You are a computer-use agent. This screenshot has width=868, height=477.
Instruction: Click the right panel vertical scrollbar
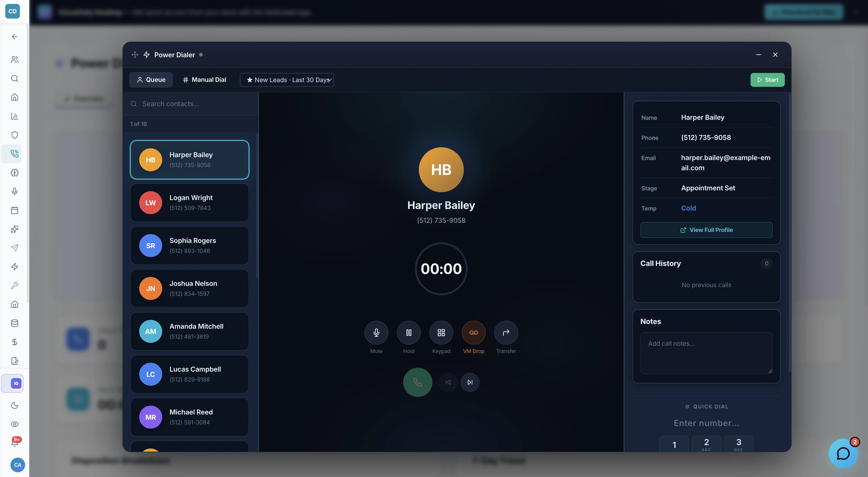(790, 232)
